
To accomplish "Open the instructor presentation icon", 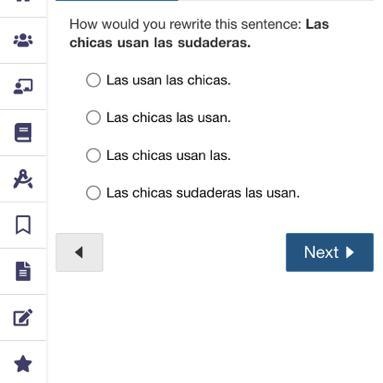I will 23,86.
